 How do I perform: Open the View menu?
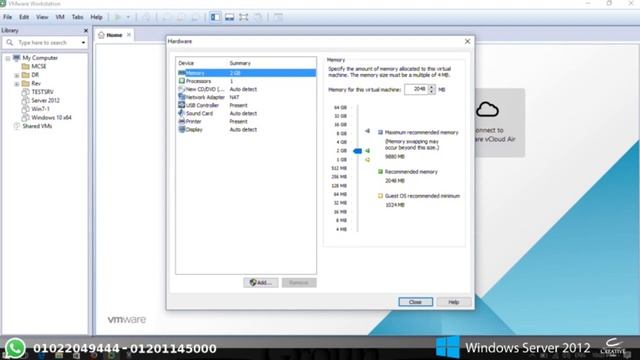click(x=42, y=17)
